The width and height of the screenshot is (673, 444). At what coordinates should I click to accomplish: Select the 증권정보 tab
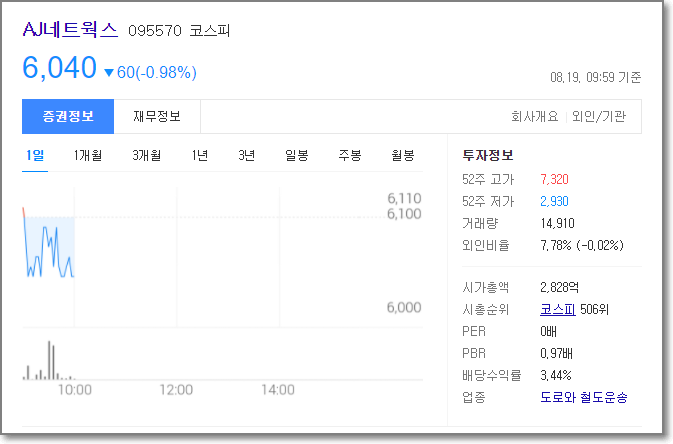68,116
